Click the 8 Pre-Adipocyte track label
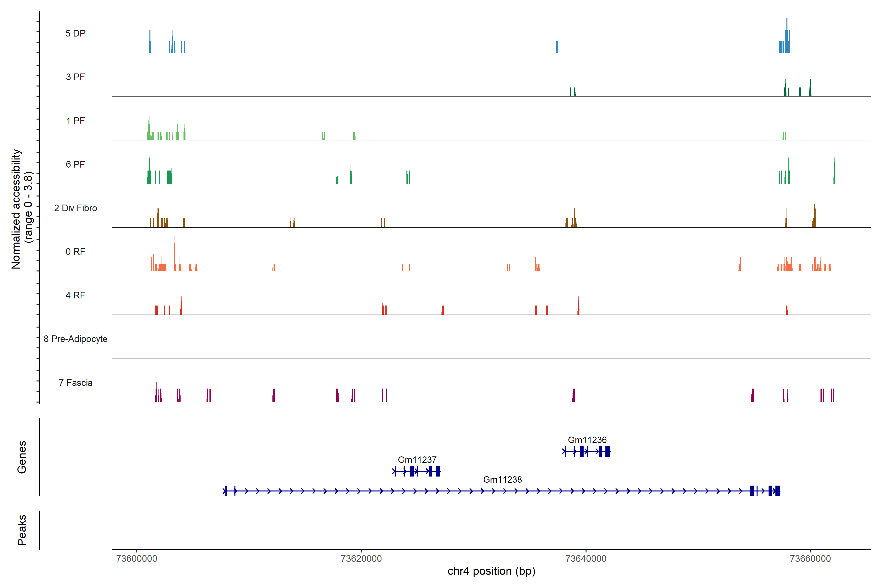 point(75,339)
